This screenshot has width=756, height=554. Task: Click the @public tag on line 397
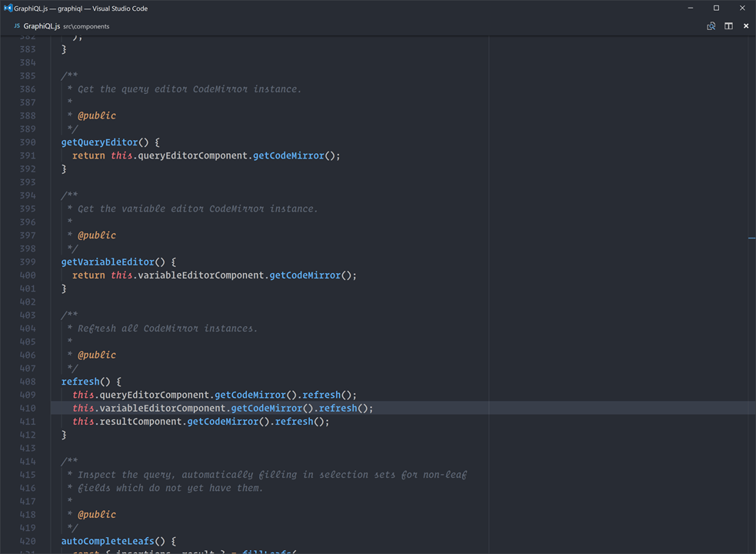pos(97,235)
